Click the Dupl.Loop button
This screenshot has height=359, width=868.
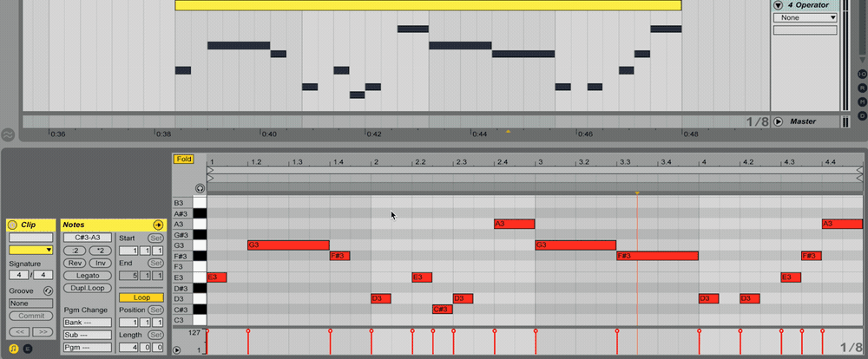pyautogui.click(x=88, y=288)
